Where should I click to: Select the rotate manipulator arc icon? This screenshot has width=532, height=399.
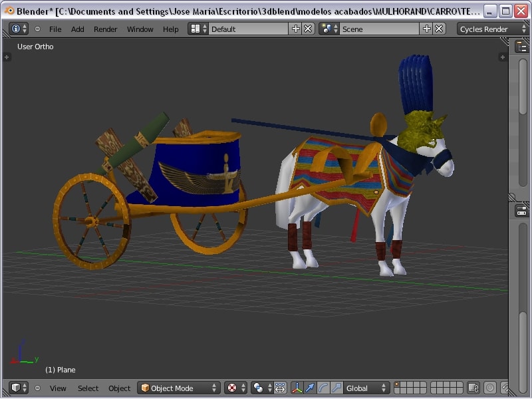click(323, 388)
